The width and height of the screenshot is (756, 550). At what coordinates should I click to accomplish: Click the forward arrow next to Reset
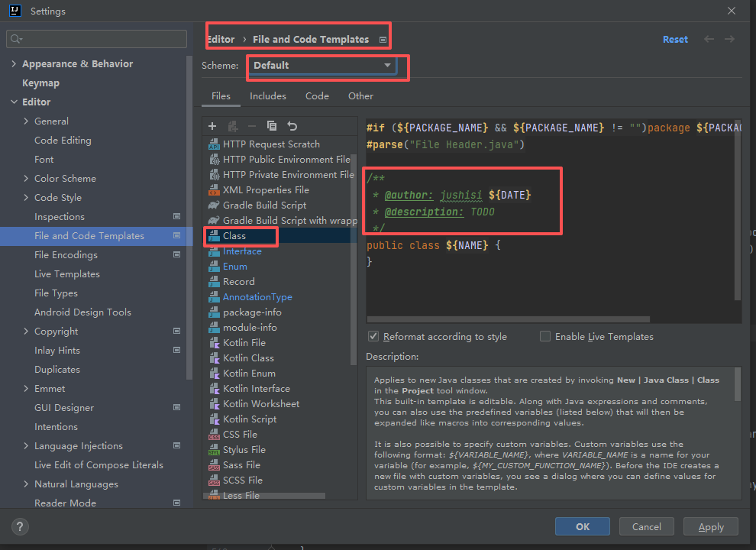click(729, 39)
